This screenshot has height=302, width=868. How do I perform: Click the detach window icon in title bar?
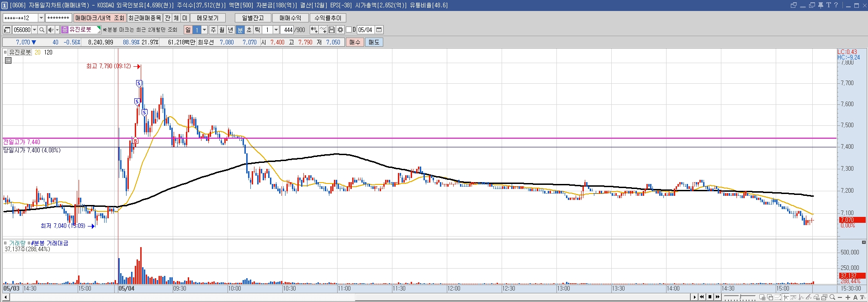click(794, 5)
